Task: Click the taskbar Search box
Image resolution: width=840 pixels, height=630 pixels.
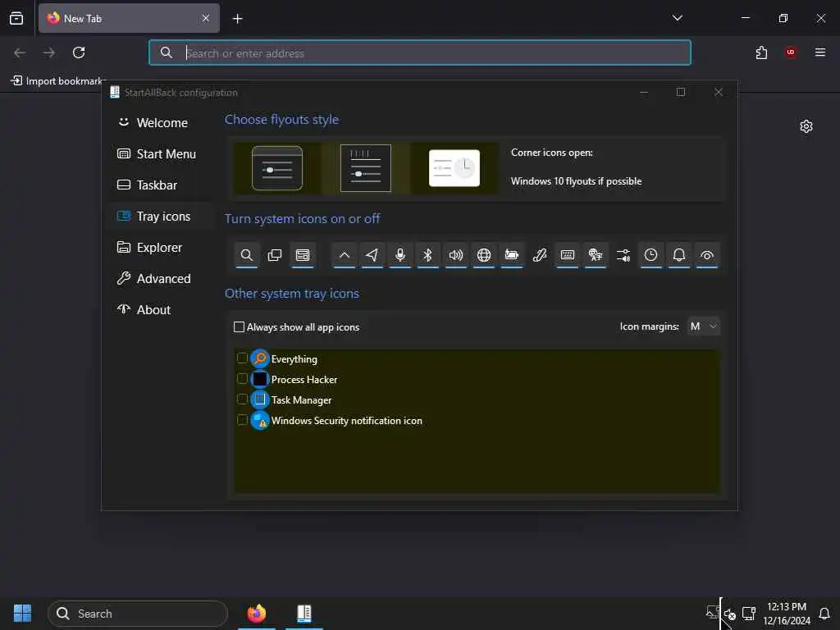Action: coord(138,614)
